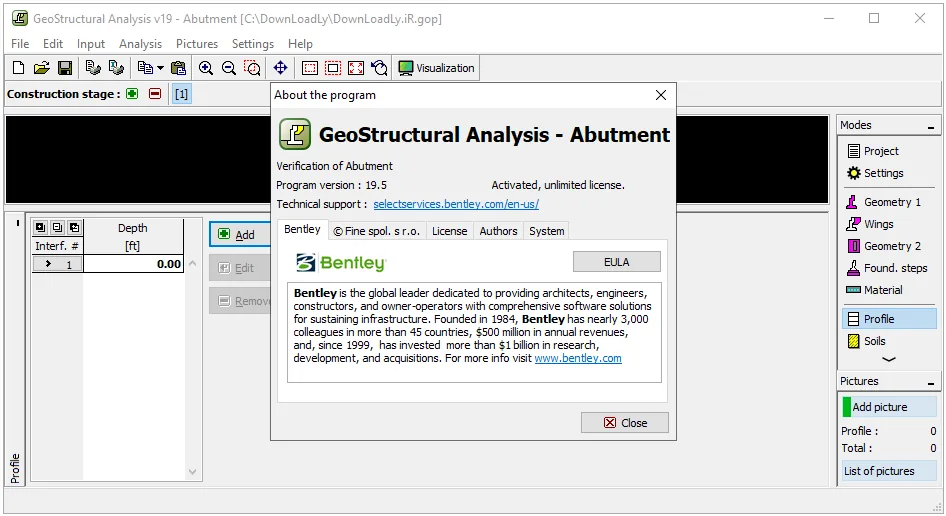This screenshot has height=516, width=946.
Task: Click the zoom extents red arrows icon
Action: pos(356,68)
